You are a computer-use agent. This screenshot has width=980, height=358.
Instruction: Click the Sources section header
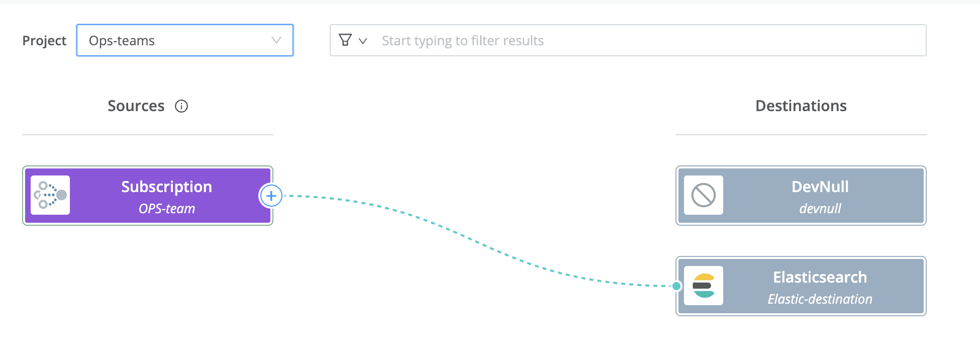click(x=136, y=106)
